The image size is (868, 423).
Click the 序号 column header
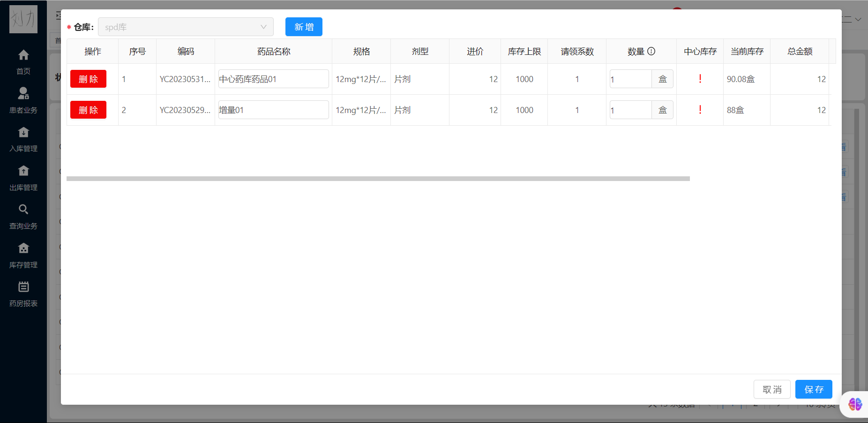click(137, 51)
